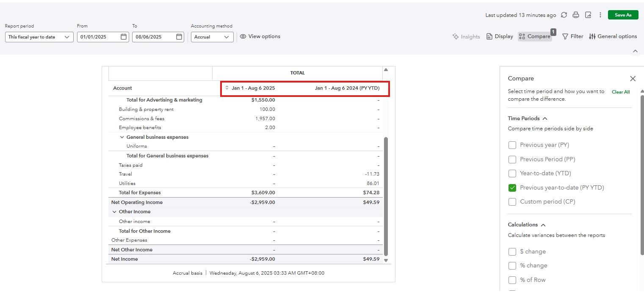Viewport: 644px width, 292px height.
Task: Click the export report icon
Action: (588, 15)
